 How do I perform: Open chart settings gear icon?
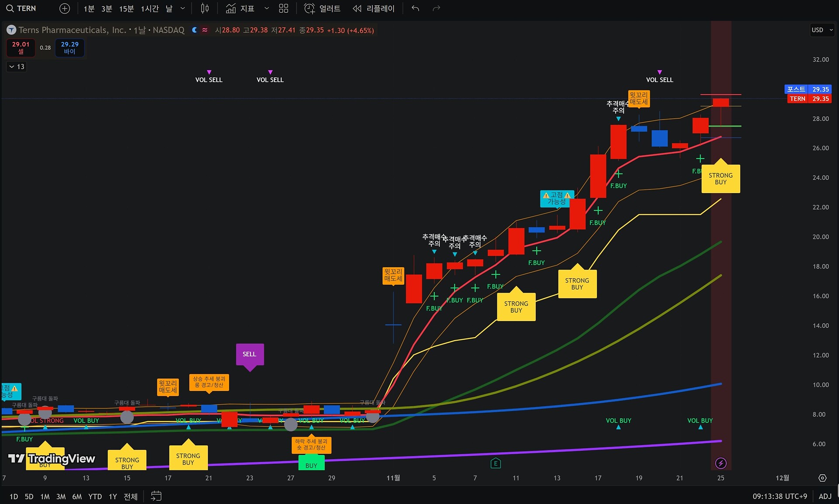pos(822,478)
